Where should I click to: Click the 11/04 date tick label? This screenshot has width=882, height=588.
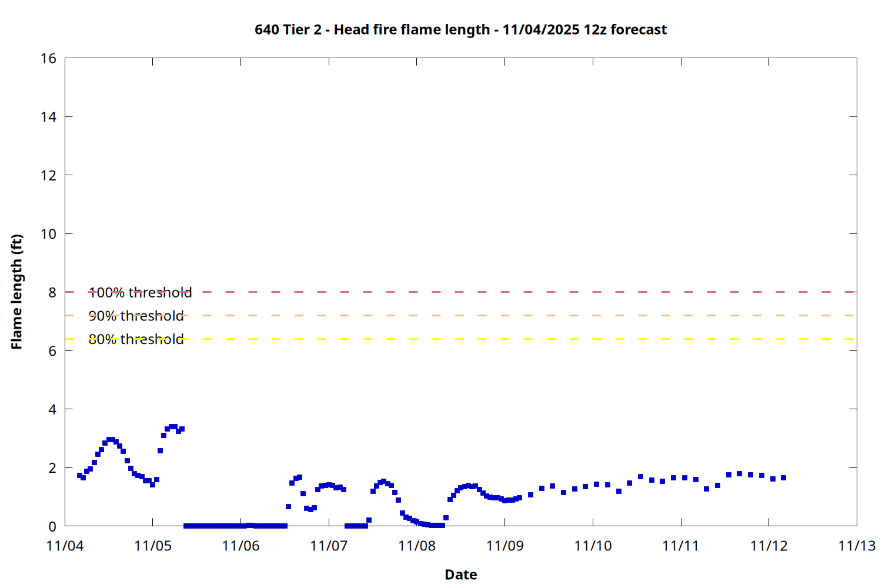(65, 546)
